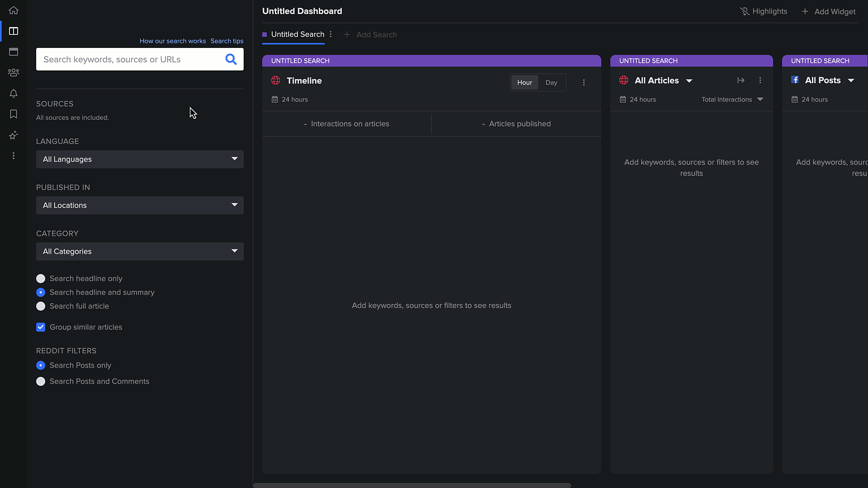Select the Articles published tab

(x=516, y=124)
